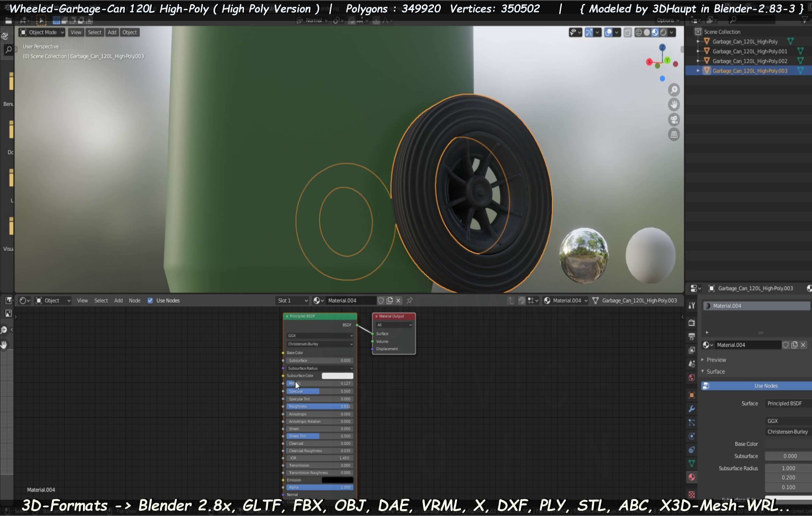
Task: Open the Modifier wrench properties tab
Action: pos(692,409)
